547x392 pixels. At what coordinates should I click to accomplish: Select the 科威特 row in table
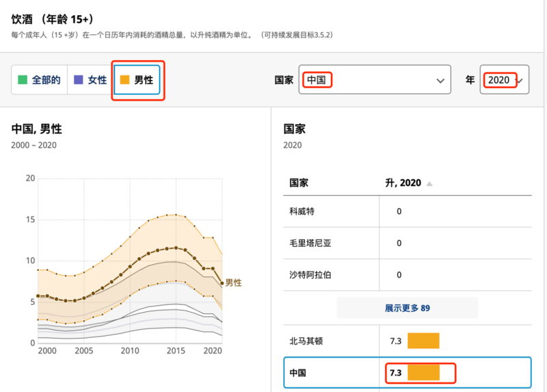pos(302,211)
